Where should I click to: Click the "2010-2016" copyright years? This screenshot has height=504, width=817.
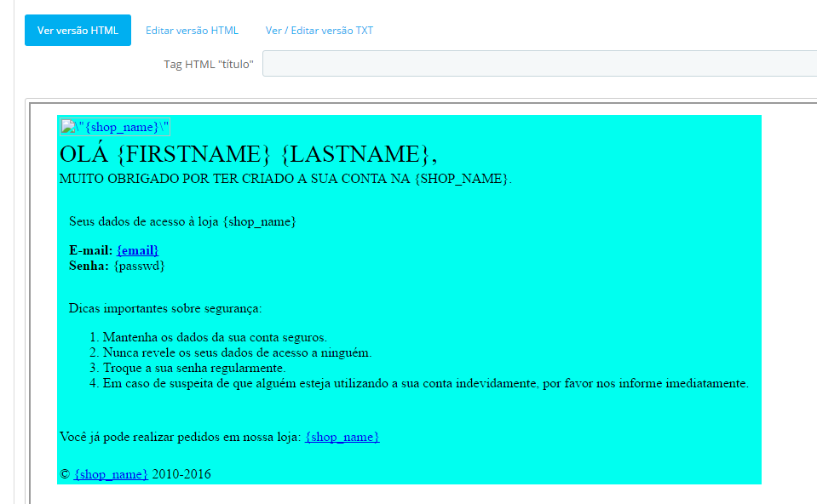click(x=181, y=474)
